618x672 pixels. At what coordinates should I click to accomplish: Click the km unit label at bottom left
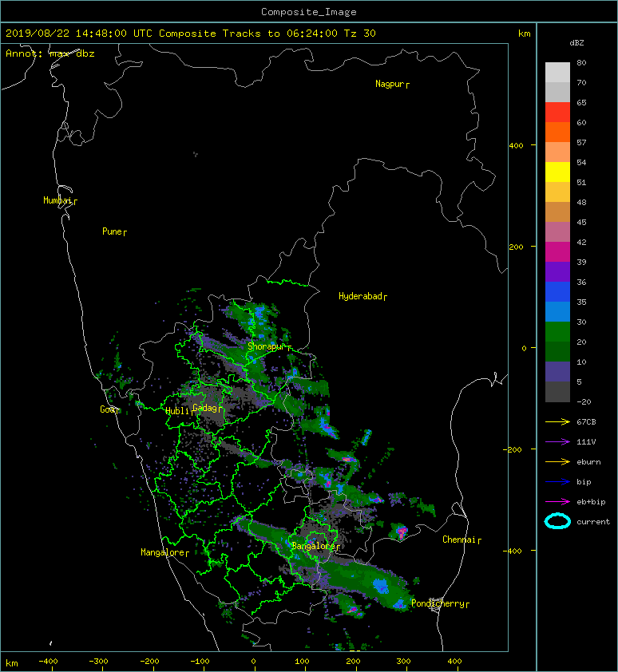12,663
